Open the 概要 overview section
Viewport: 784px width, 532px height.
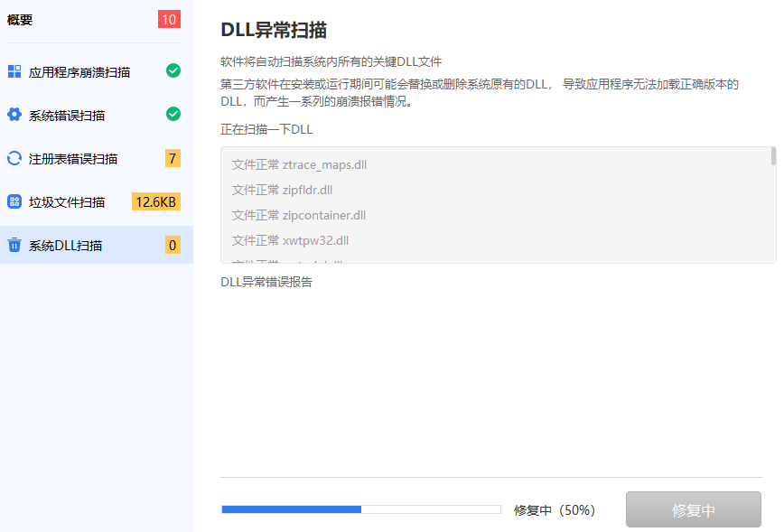tap(20, 20)
